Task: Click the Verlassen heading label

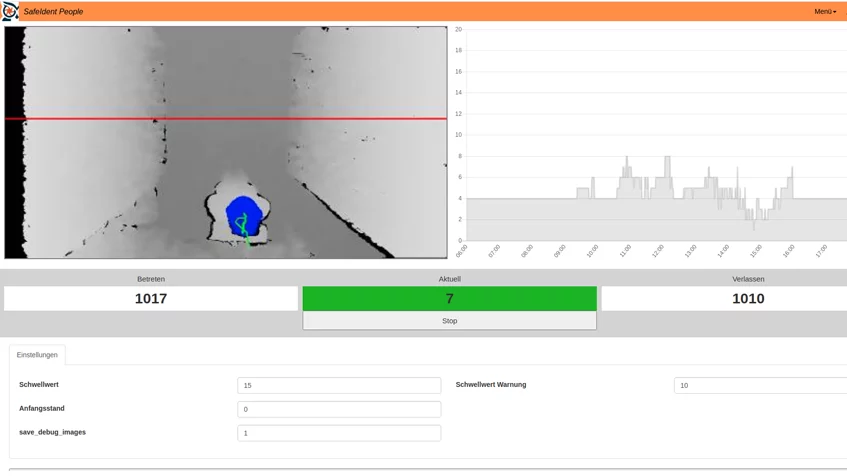Action: coord(747,279)
